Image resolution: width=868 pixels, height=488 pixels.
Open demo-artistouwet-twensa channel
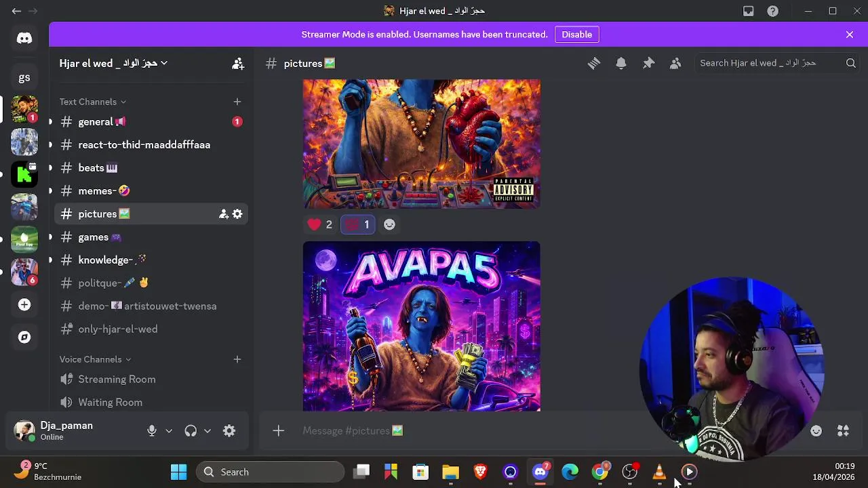(151, 306)
